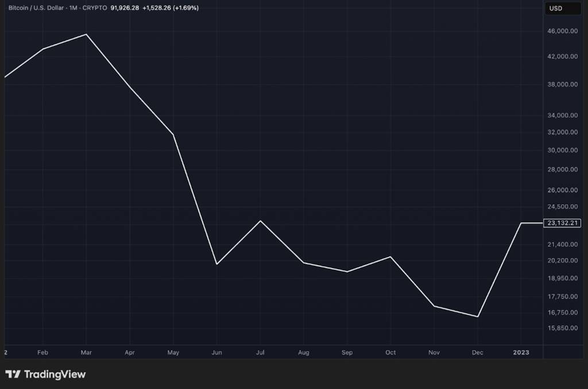Click the change percentage +1.69%
Image resolution: width=588 pixels, height=389 pixels.
186,8
